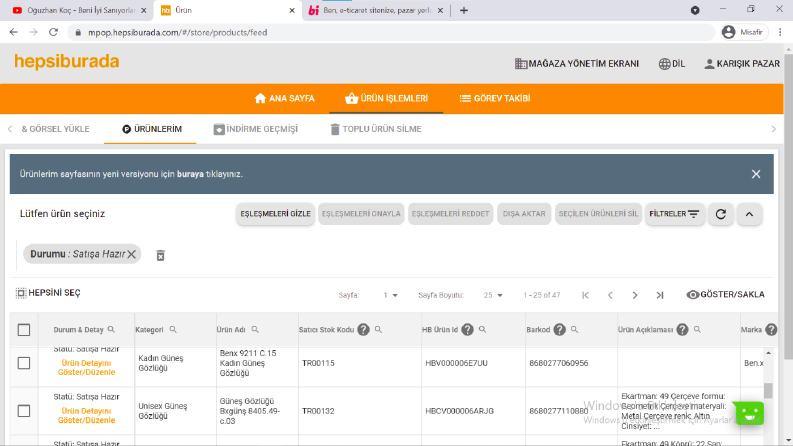Go to ANA SAYFA
The image size is (793, 446).
pyautogui.click(x=285, y=99)
